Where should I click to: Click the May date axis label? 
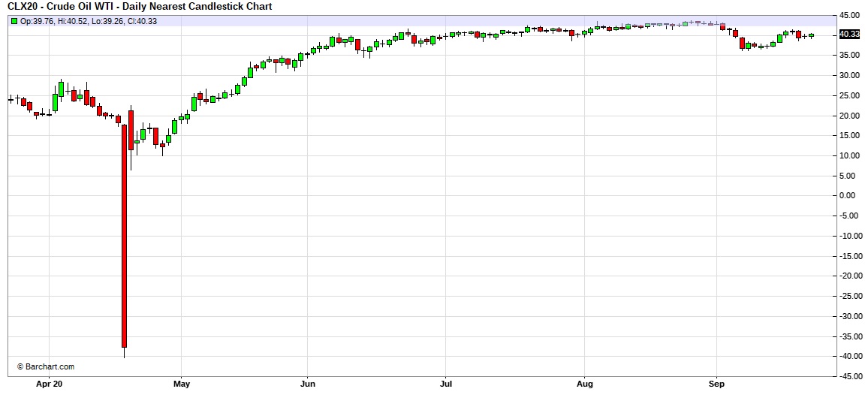(182, 384)
